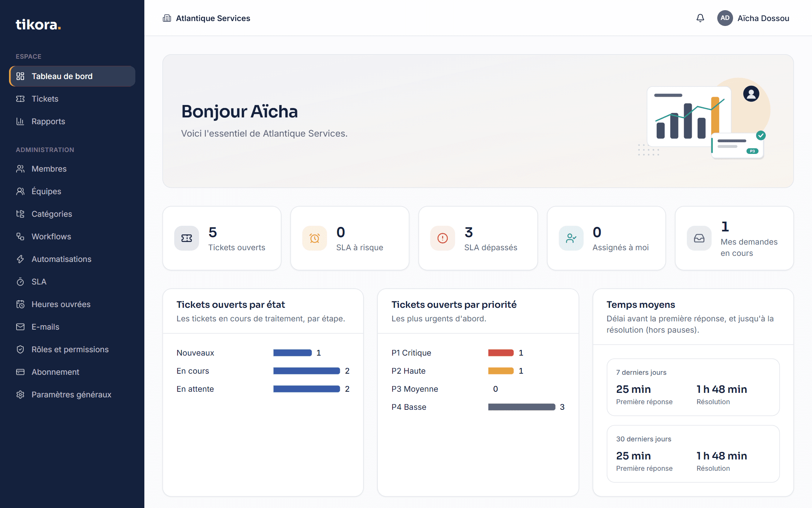Click the Rapports chart icon
The image size is (812, 508).
[x=20, y=122]
